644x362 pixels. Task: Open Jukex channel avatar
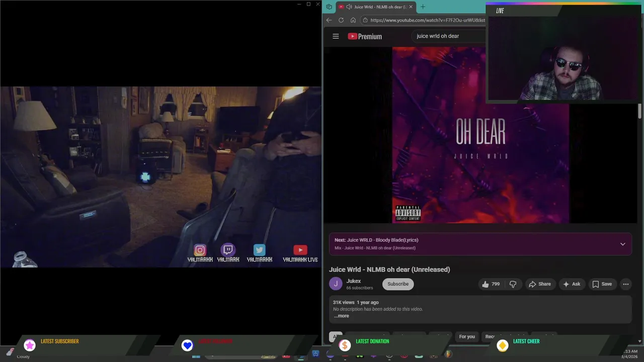[336, 284]
